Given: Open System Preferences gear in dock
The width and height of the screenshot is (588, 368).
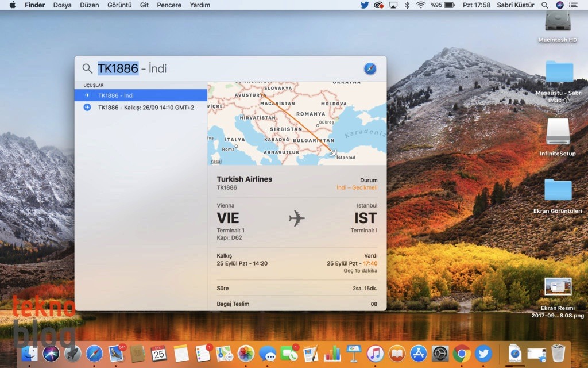Looking at the screenshot, I should click(440, 354).
